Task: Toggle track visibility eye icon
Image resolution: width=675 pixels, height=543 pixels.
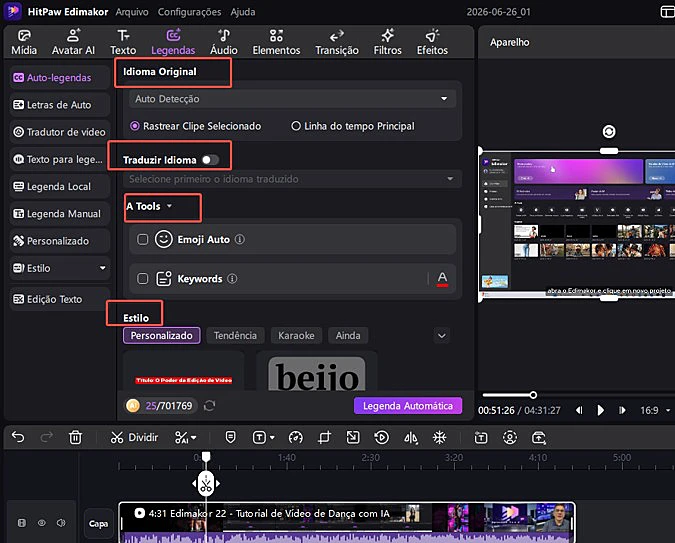Action: pos(42,523)
